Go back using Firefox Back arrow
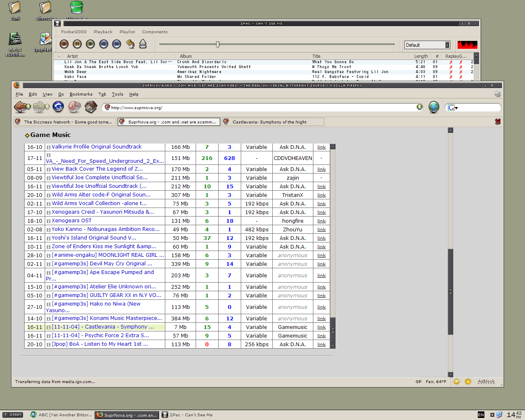 (x=19, y=107)
